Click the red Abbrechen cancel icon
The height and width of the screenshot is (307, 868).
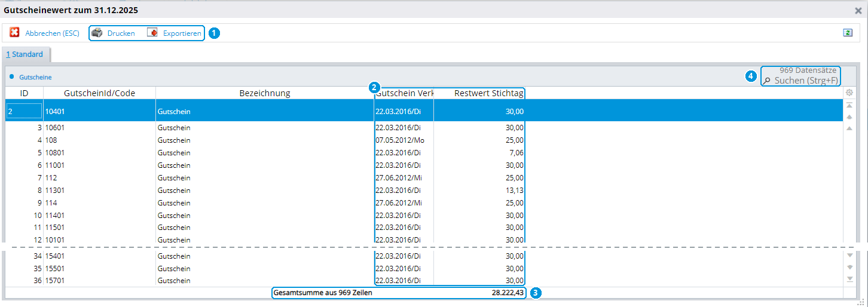point(14,33)
